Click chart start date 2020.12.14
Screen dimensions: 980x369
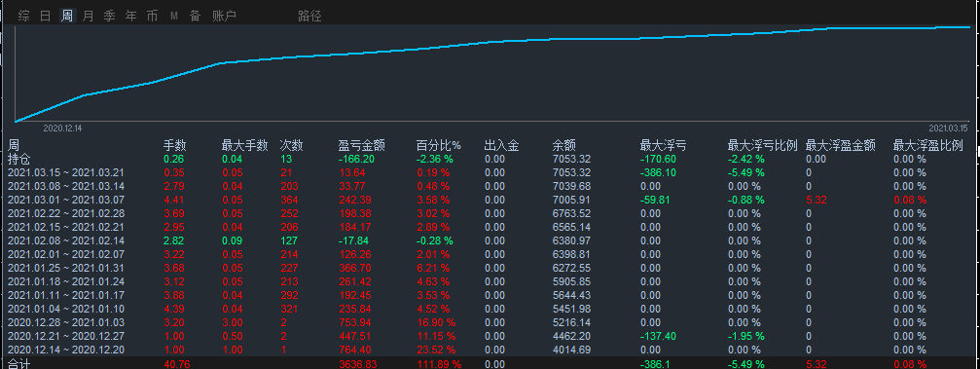click(62, 128)
